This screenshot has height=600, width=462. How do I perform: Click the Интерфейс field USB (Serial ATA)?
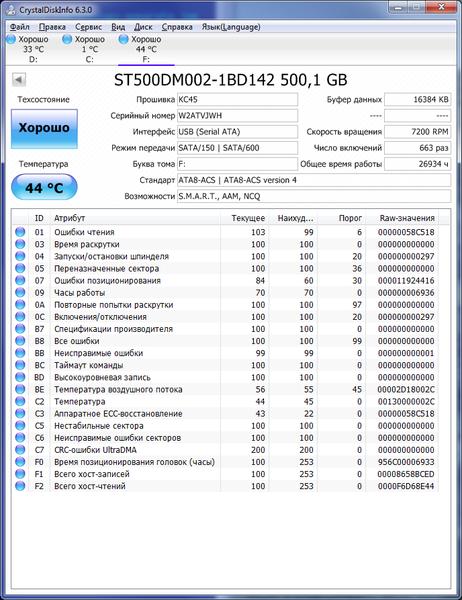coord(237,132)
